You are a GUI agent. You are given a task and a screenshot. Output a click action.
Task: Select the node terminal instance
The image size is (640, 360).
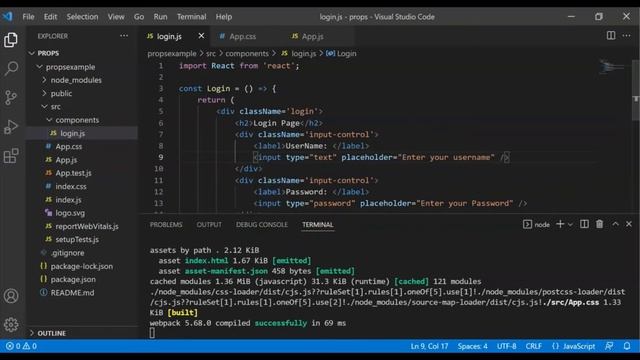tap(536, 224)
